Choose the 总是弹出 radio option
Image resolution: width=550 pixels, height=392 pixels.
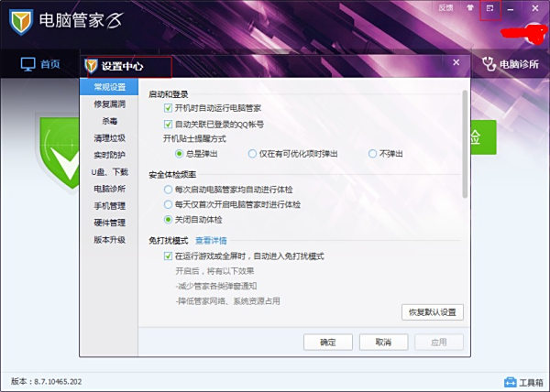pos(179,154)
